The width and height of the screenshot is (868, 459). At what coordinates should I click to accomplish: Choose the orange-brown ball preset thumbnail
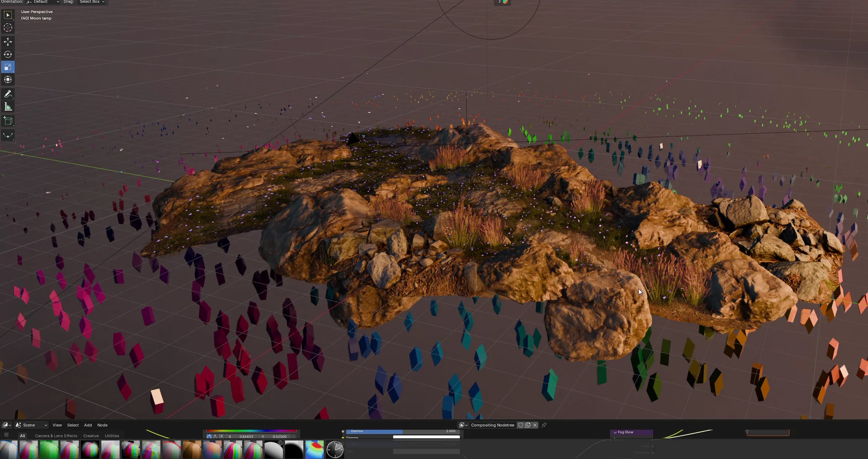(x=192, y=450)
